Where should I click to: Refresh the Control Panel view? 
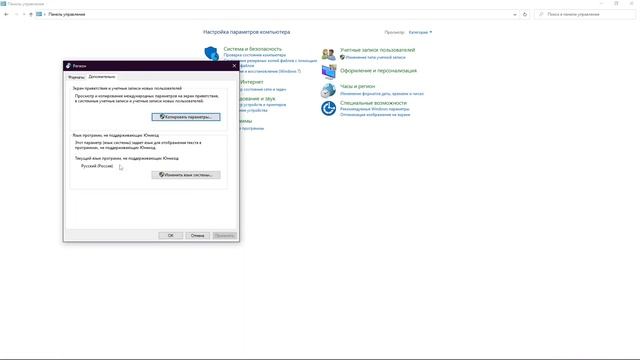525,14
